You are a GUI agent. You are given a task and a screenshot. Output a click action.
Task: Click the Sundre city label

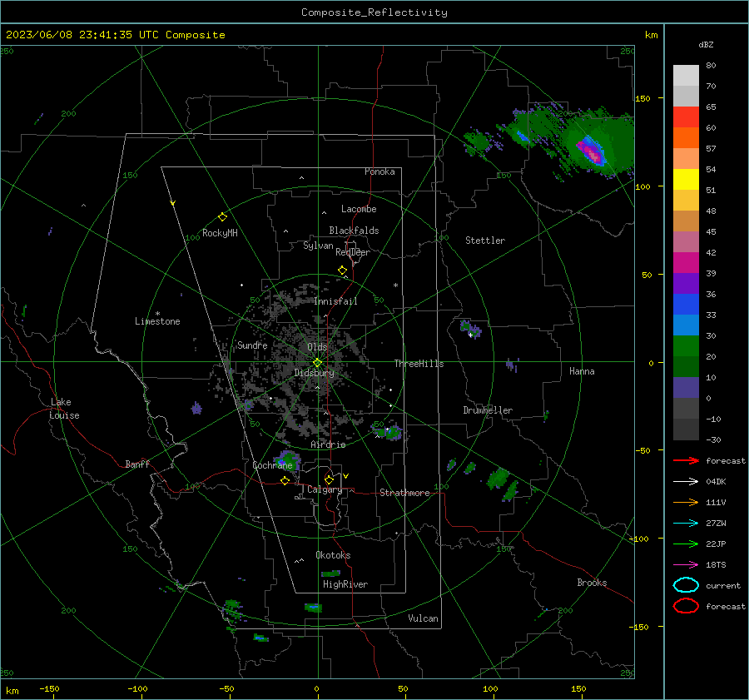pos(252,345)
